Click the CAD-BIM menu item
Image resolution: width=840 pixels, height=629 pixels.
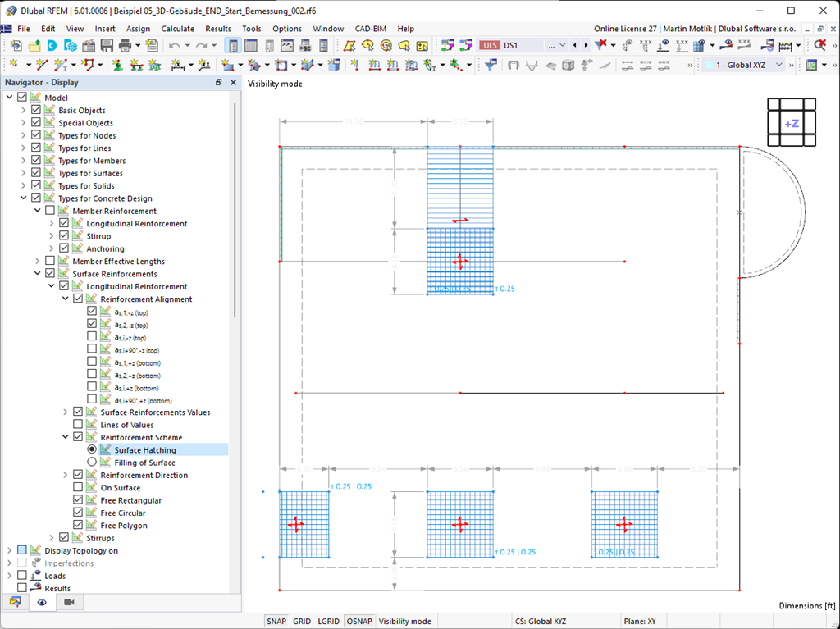tap(370, 29)
